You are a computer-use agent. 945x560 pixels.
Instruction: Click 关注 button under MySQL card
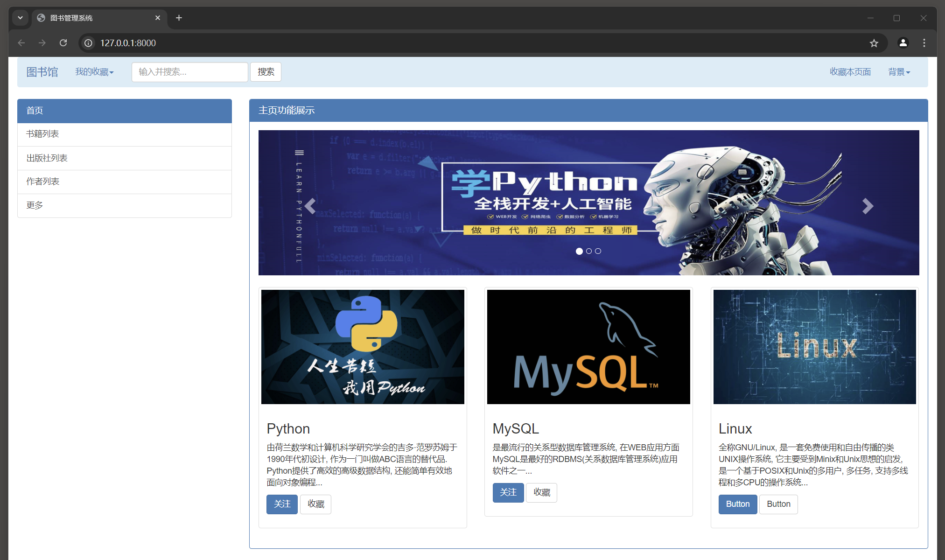pos(508,493)
